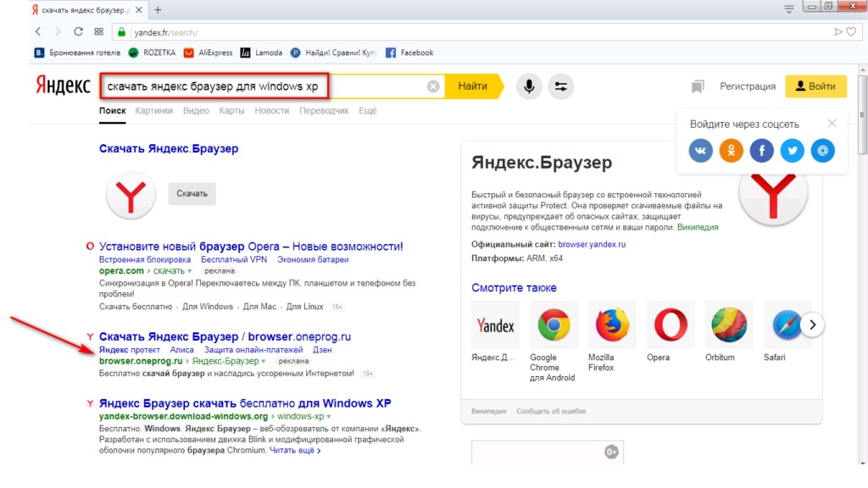Screen dimensions: 868x488
Task: Start voice search with microphone icon
Action: 529,86
